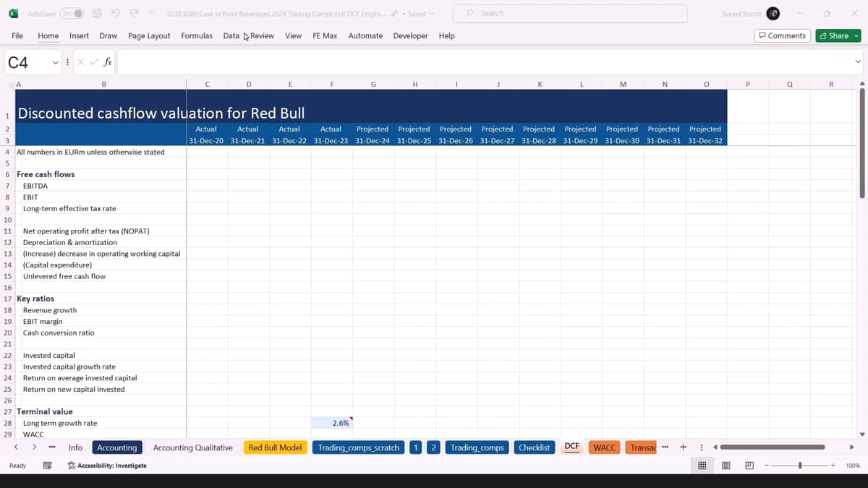Select column F header
Screen dimensions: 868x488
click(332, 85)
